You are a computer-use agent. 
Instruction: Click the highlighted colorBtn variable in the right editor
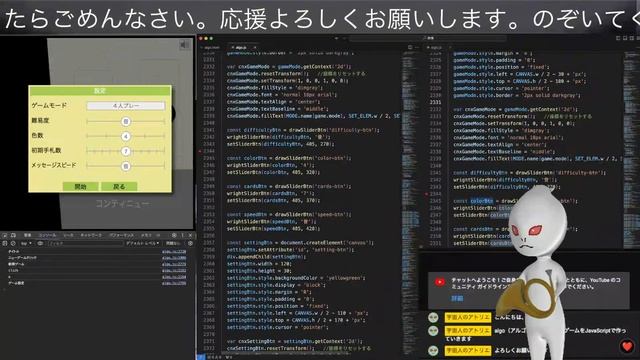(482, 201)
